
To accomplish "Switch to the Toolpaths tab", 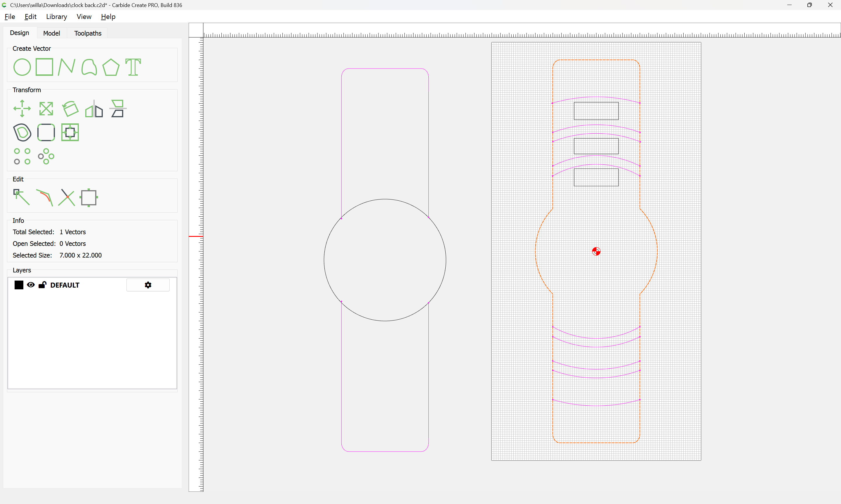I will click(x=88, y=33).
